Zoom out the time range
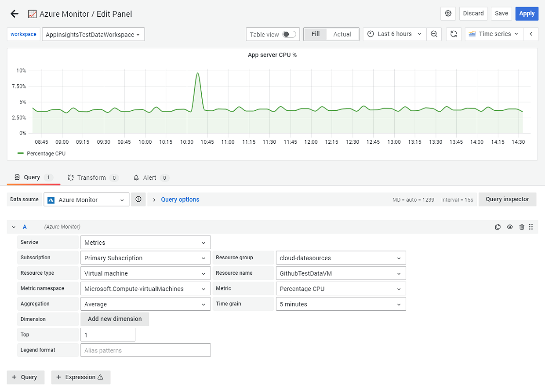Screen dimensions: 545x392 (x=434, y=34)
